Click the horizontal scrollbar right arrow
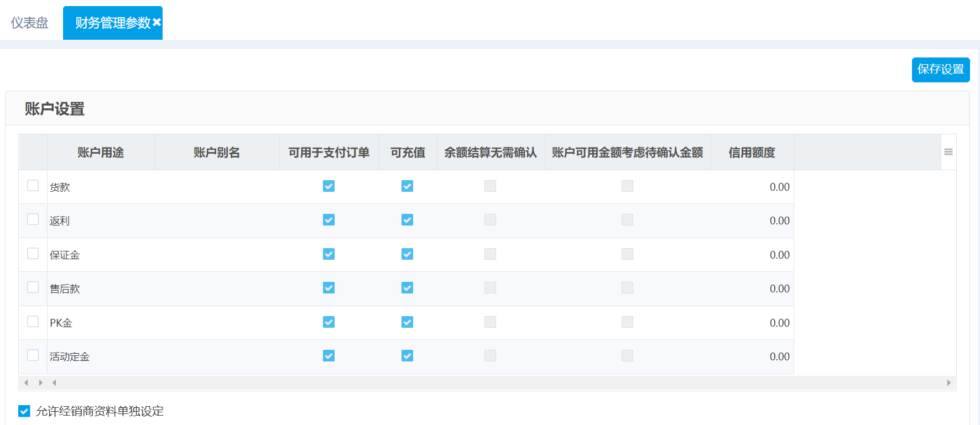Screen dimensions: 980x425 tap(949, 382)
